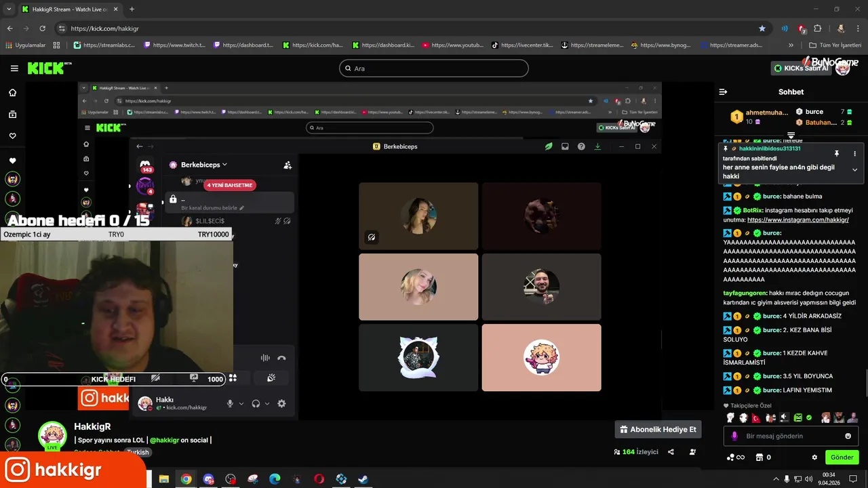Open site information icon in address bar
The height and width of the screenshot is (488, 868).
pos(62,28)
